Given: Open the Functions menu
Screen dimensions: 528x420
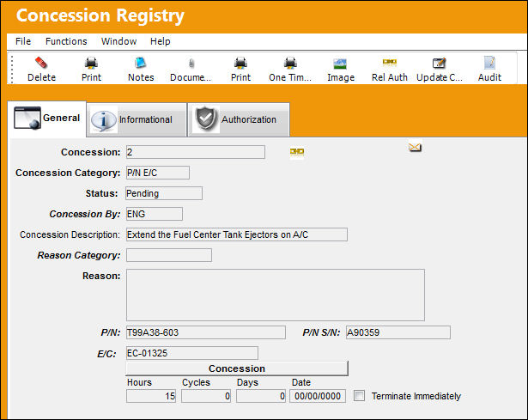Looking at the screenshot, I should [66, 41].
